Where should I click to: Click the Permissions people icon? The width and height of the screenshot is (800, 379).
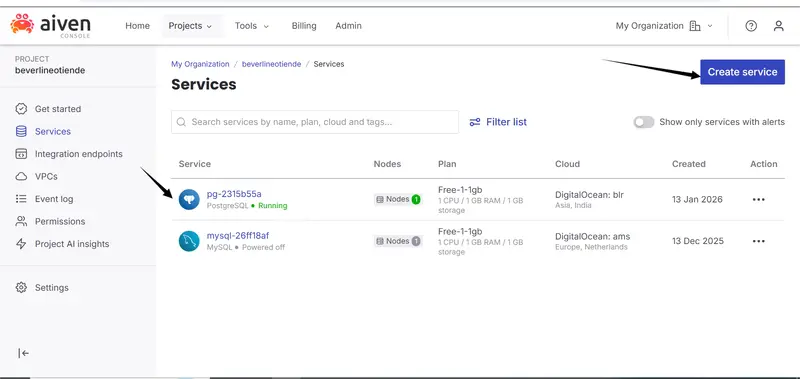[21, 221]
